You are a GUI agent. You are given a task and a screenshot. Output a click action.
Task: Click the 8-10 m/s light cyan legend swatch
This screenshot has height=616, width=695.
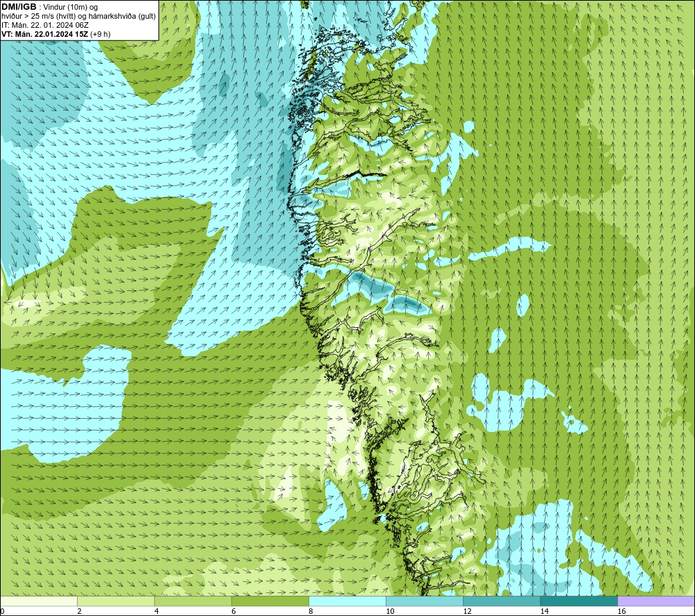click(347, 601)
